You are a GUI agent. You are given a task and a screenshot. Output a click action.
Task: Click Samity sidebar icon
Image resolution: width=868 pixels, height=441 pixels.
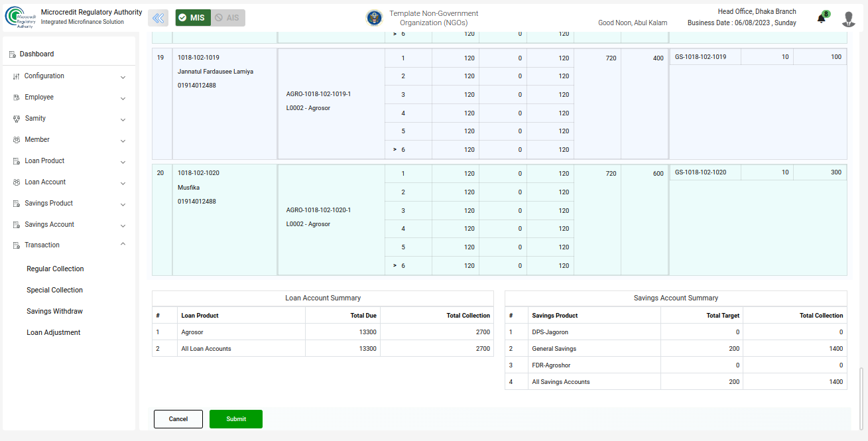tap(17, 119)
